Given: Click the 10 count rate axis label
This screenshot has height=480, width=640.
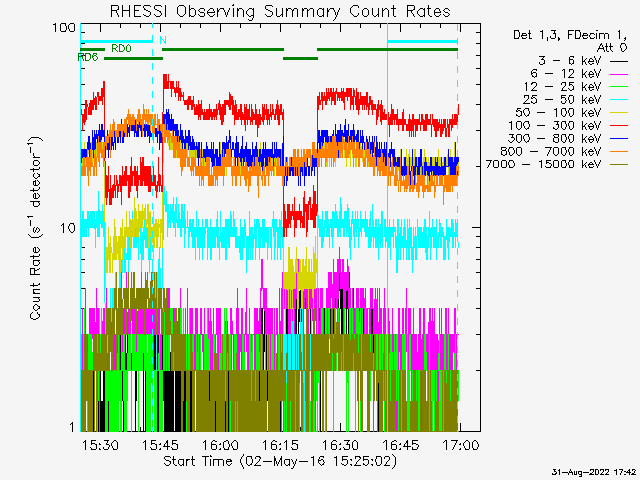Looking at the screenshot, I should 68,228.
